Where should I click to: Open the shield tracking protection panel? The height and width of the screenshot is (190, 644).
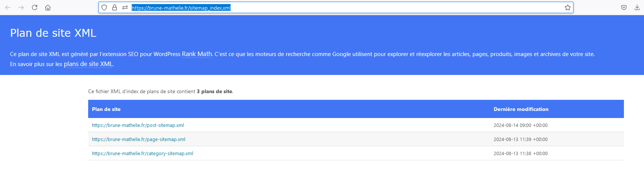[x=104, y=7]
